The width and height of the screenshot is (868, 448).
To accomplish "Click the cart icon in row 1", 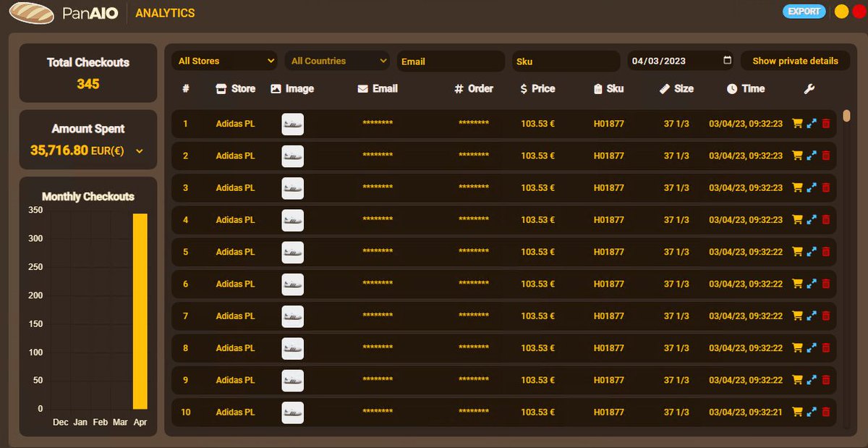I will (797, 124).
